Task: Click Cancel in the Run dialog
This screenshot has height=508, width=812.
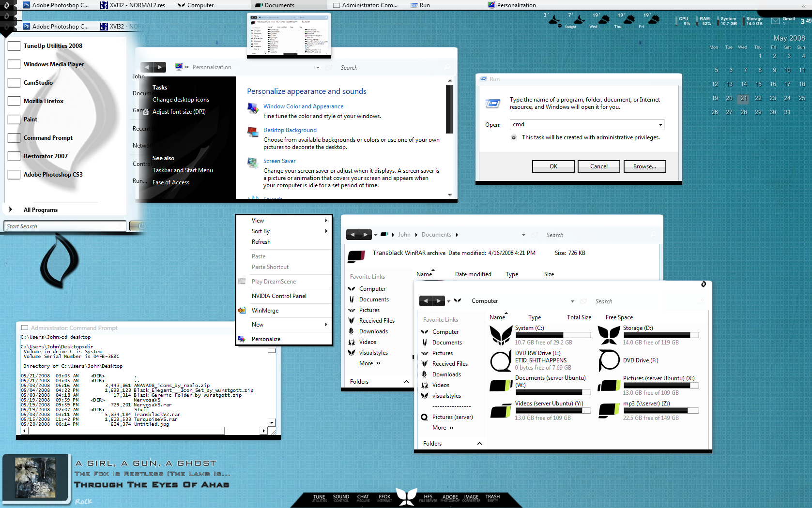Action: point(599,166)
